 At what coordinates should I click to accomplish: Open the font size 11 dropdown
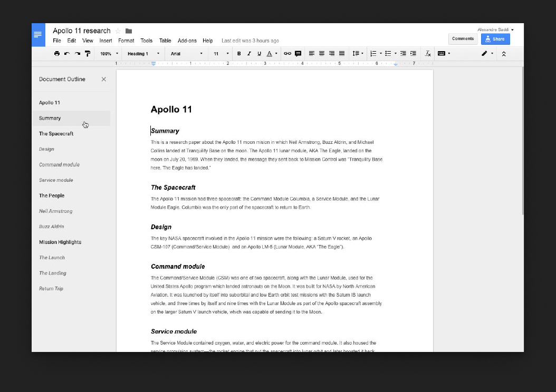click(x=221, y=54)
